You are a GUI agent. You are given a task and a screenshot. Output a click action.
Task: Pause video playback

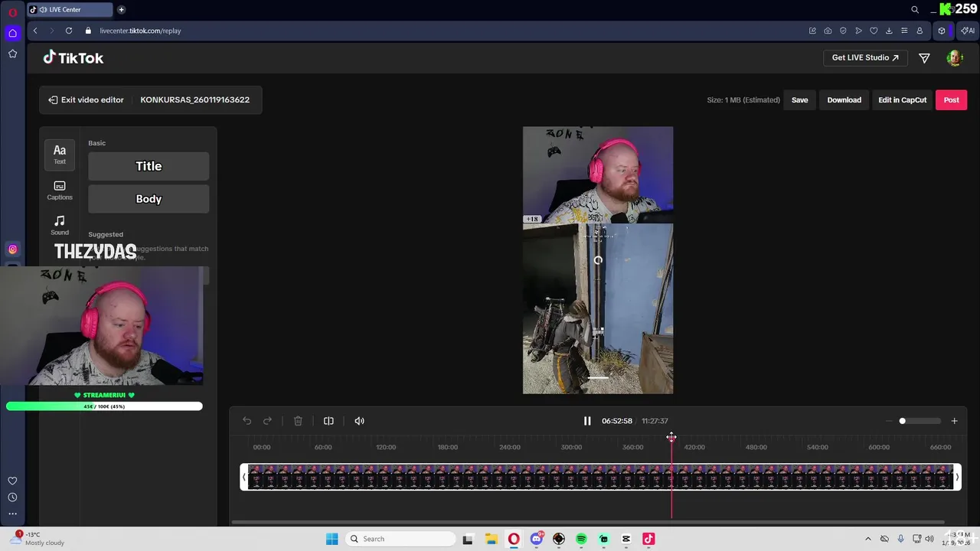point(587,421)
